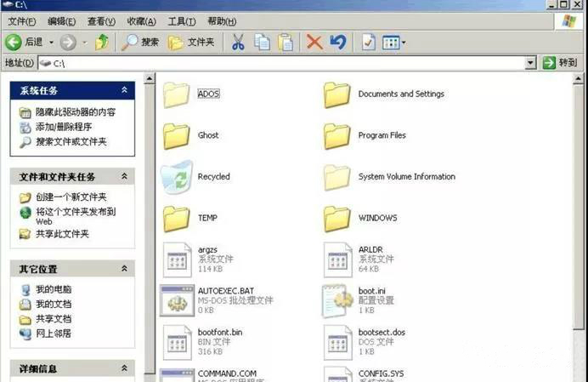Screen dimensions: 588x382
Task: Collapse the 其它位置 panel
Action: pyautogui.click(x=125, y=269)
